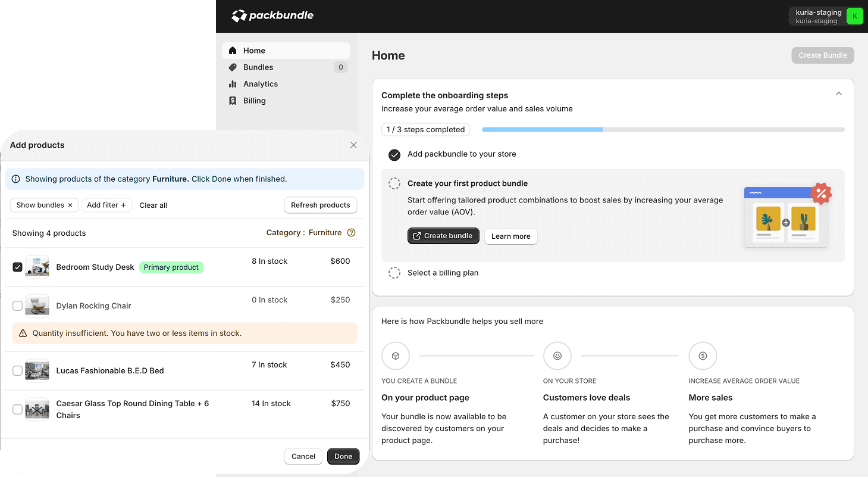The width and height of the screenshot is (868, 477).
Task: Select the Caesar Glass Top Dining Table checkbox
Action: pos(17,409)
